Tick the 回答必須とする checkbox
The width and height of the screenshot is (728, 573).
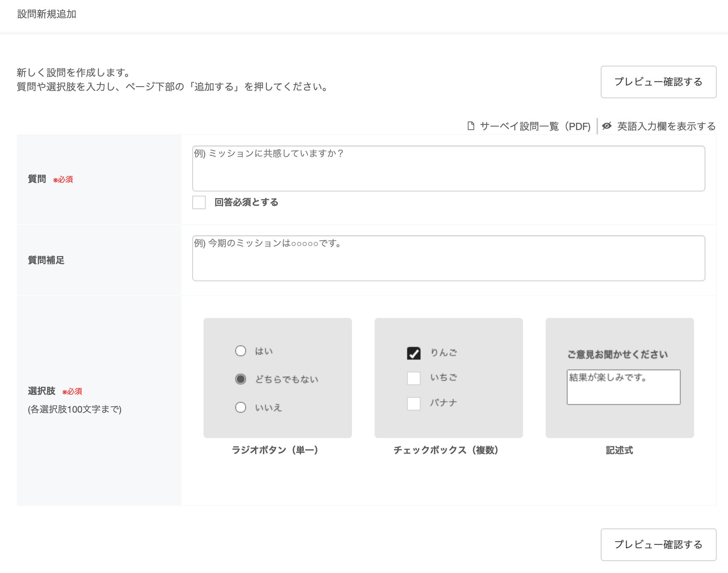click(199, 202)
